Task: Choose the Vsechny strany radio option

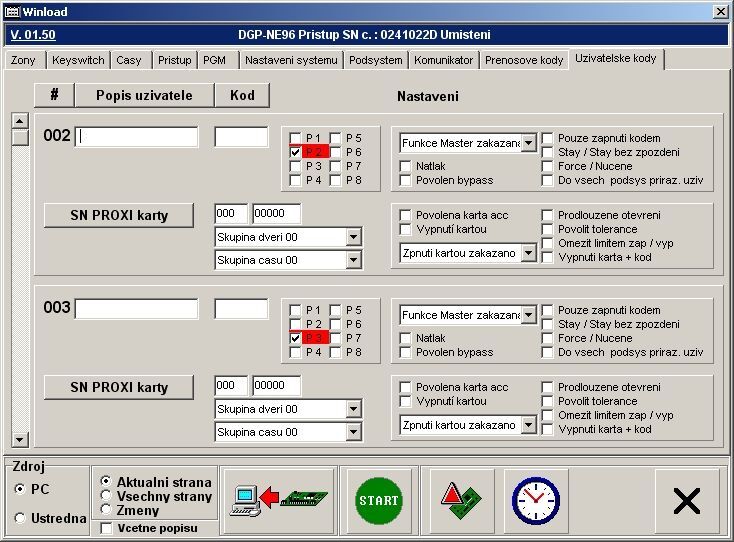Action: coord(107,496)
